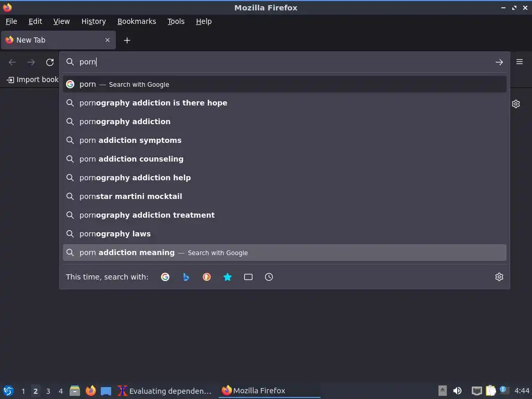
Task: Open the network status tray icon
Action: (477, 391)
